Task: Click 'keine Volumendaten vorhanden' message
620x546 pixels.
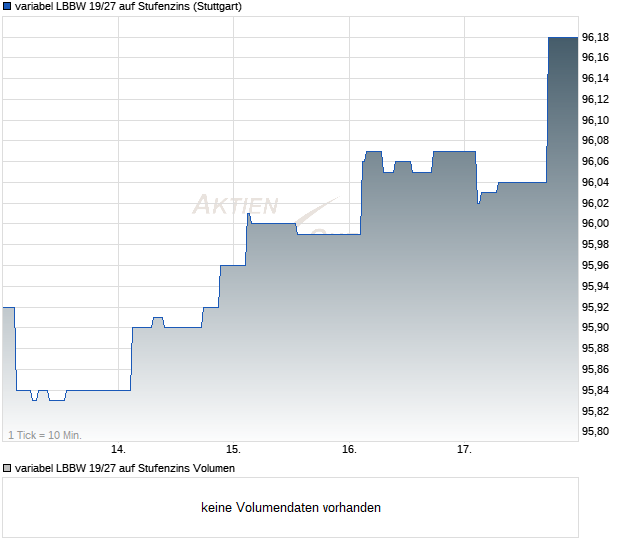Action: [291, 508]
